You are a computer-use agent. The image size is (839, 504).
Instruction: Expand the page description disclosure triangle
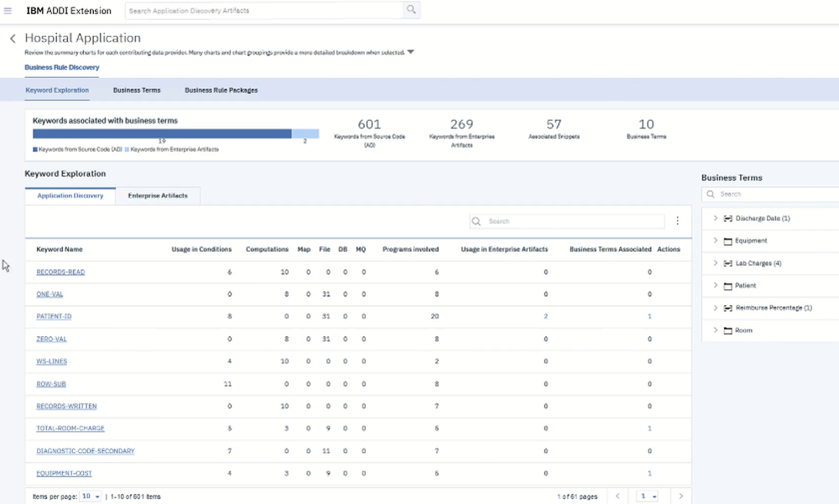pos(410,52)
